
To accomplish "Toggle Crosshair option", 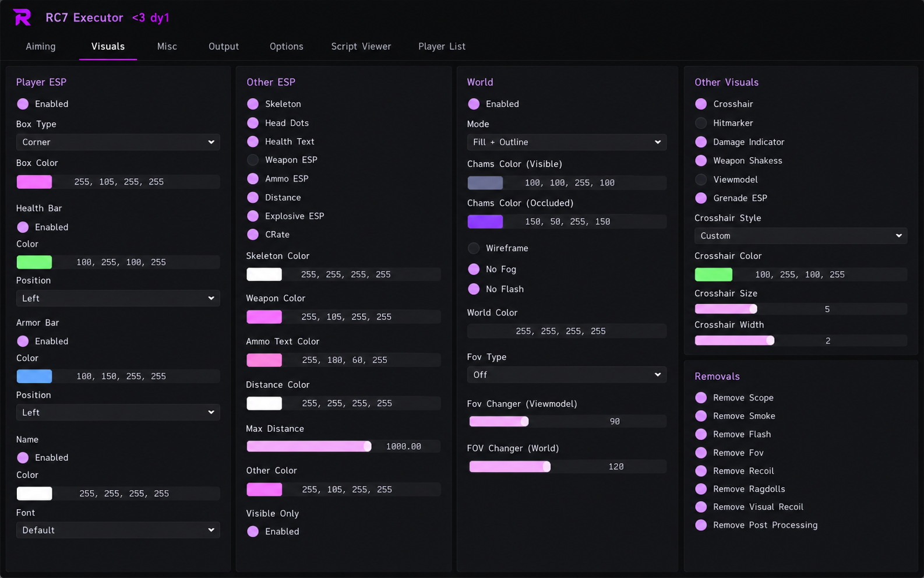I will pos(701,104).
